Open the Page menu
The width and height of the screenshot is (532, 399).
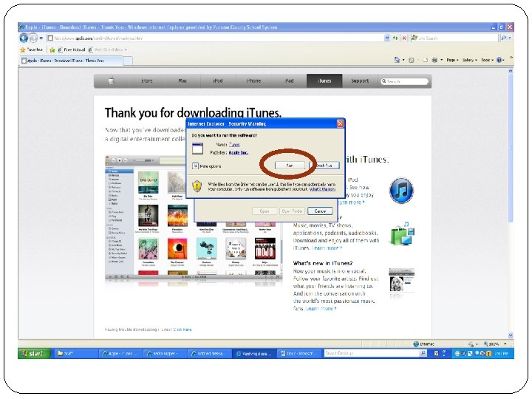tap(452, 60)
